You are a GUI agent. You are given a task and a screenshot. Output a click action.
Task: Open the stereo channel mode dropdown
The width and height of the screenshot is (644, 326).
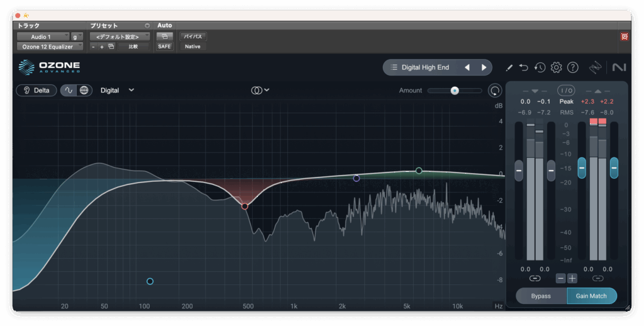260,90
